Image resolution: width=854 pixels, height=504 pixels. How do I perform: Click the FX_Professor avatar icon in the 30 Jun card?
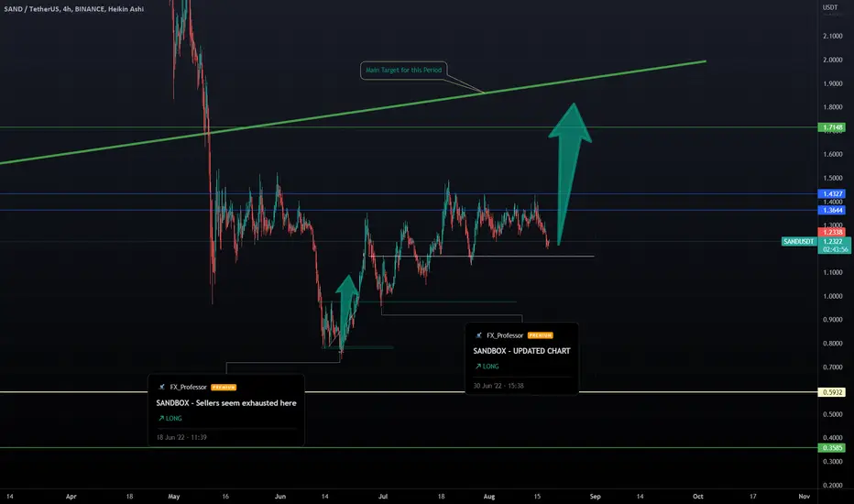pyautogui.click(x=478, y=335)
